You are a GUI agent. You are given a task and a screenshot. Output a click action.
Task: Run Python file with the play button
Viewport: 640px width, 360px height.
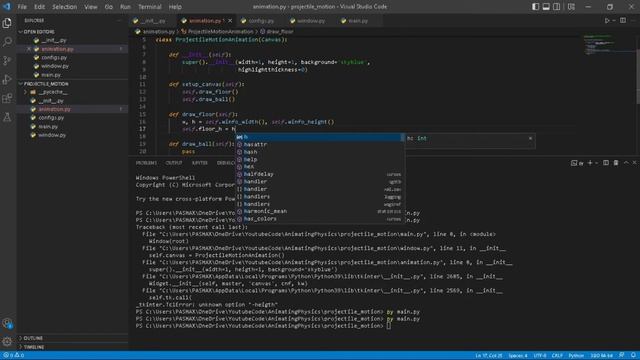607,20
